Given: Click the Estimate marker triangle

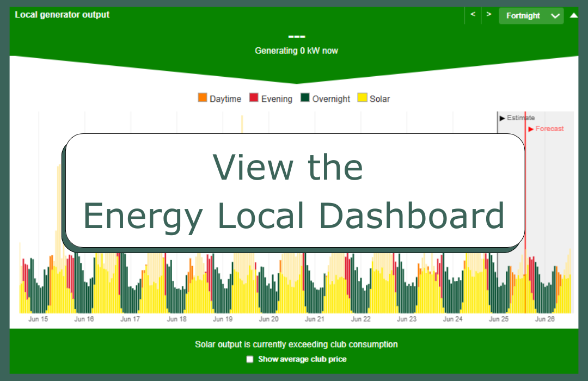Looking at the screenshot, I should click(x=502, y=118).
